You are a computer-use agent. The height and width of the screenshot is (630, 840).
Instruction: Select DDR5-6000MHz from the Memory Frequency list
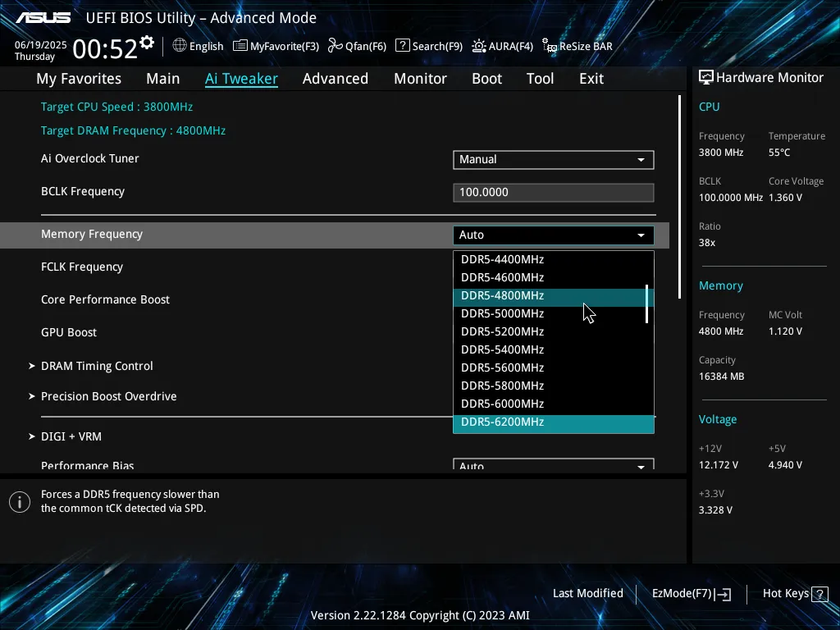pos(503,404)
